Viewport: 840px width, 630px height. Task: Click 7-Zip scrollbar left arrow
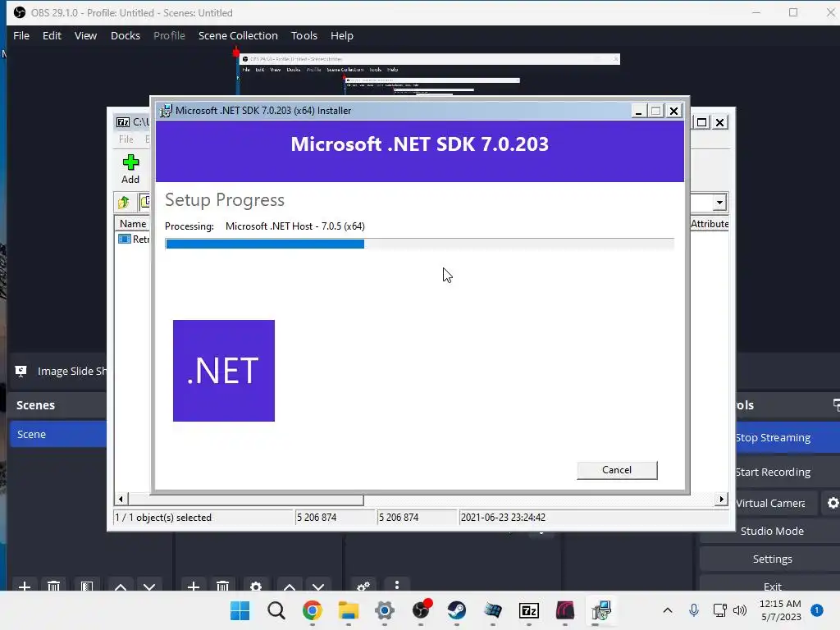point(121,500)
